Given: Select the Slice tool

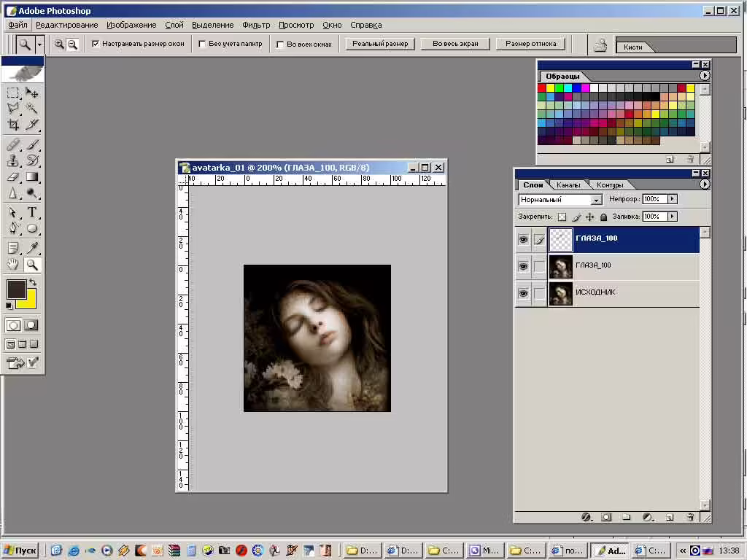Looking at the screenshot, I should pyautogui.click(x=32, y=125).
